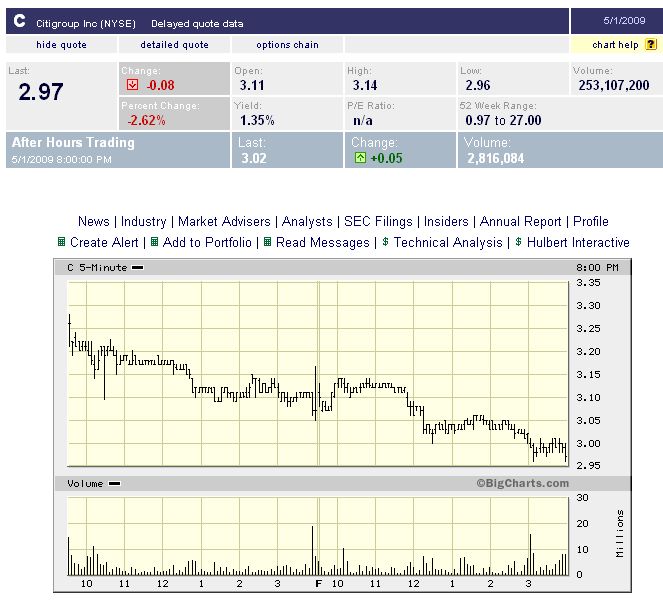Click the icon beside Add to Portfolio
This screenshot has height=604, width=663.
click(155, 242)
